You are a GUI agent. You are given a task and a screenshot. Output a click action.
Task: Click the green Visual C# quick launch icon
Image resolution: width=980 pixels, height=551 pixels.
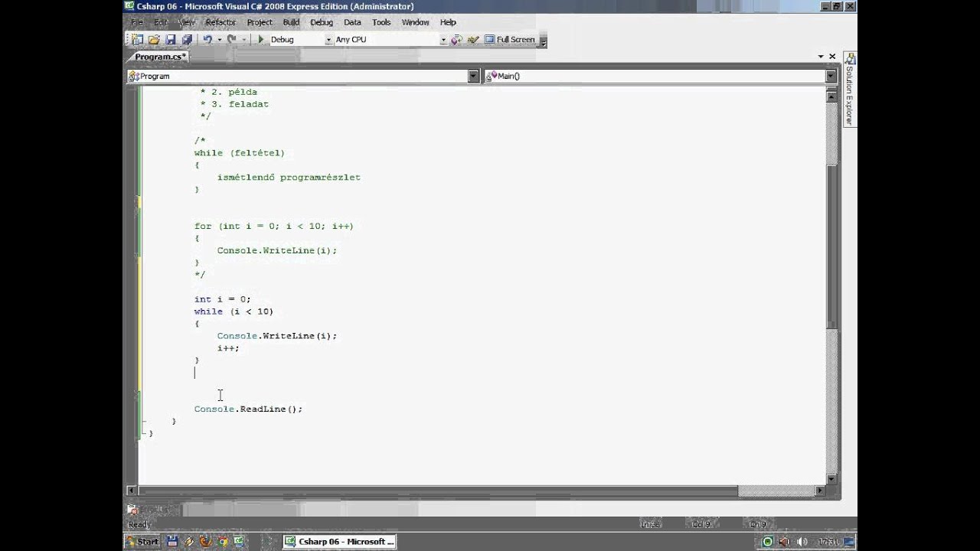[239, 542]
